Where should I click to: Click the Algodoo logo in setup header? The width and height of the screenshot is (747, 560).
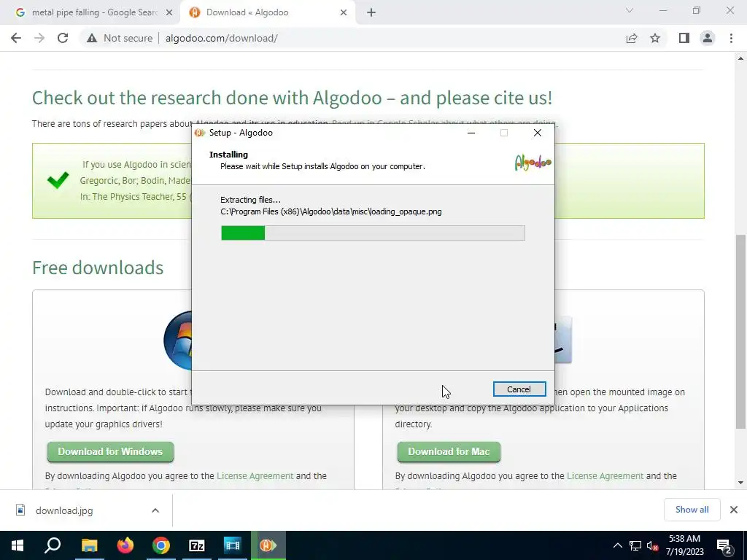pyautogui.click(x=533, y=163)
